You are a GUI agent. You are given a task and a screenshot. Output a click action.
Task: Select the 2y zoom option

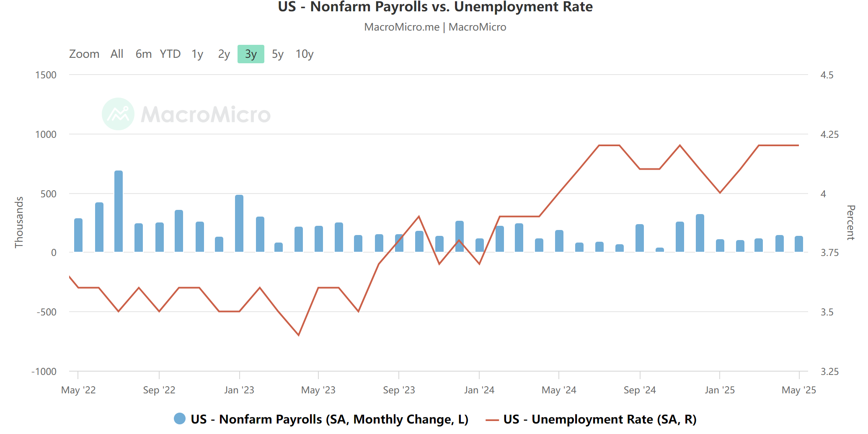point(224,54)
